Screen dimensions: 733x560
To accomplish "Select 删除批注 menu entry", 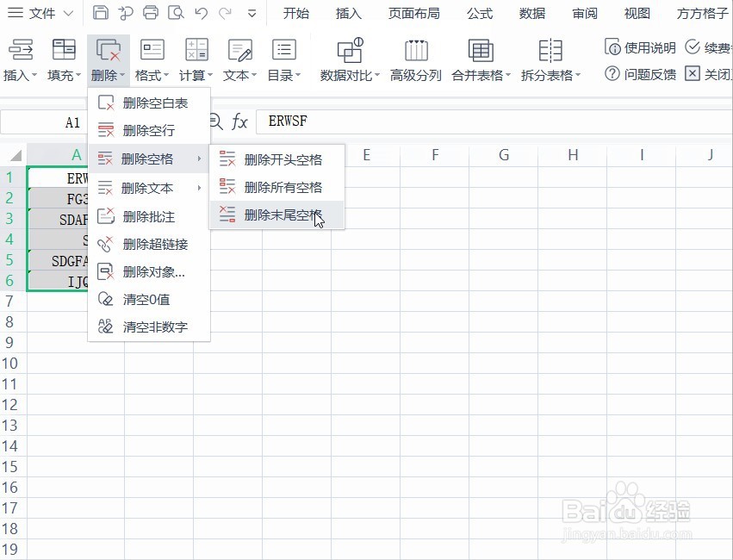I will (x=149, y=216).
